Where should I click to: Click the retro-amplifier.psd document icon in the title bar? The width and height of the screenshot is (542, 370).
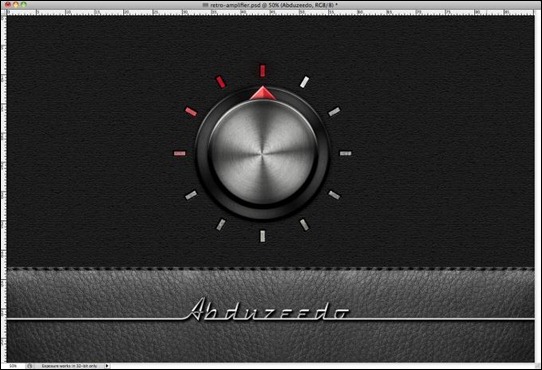click(205, 5)
